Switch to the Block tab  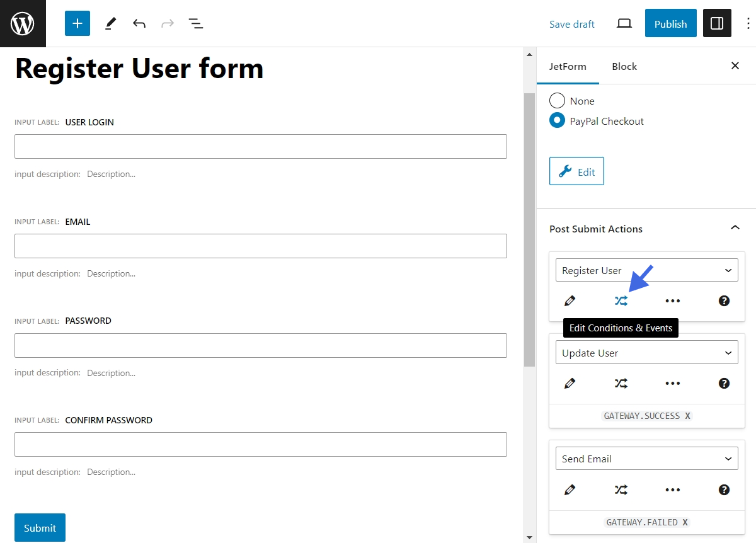[624, 66]
